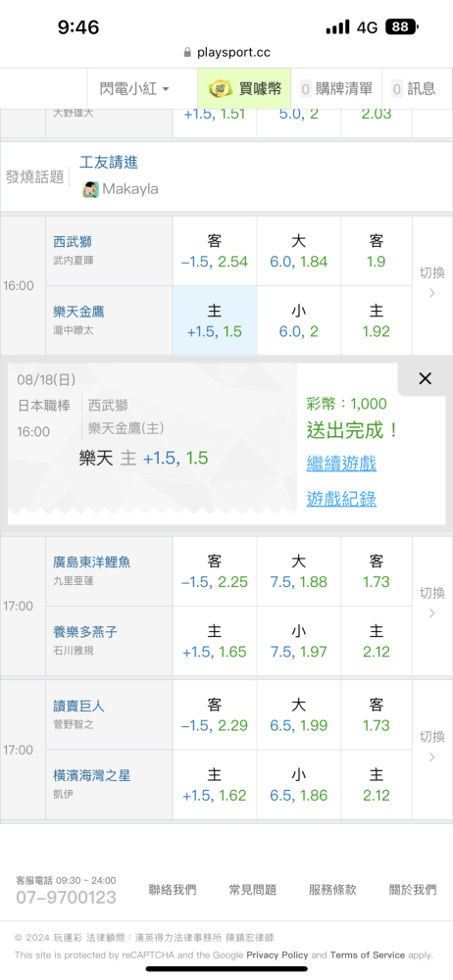This screenshot has width=453, height=980.
Task: Click the 遊戲紀錄 link
Action: (341, 499)
